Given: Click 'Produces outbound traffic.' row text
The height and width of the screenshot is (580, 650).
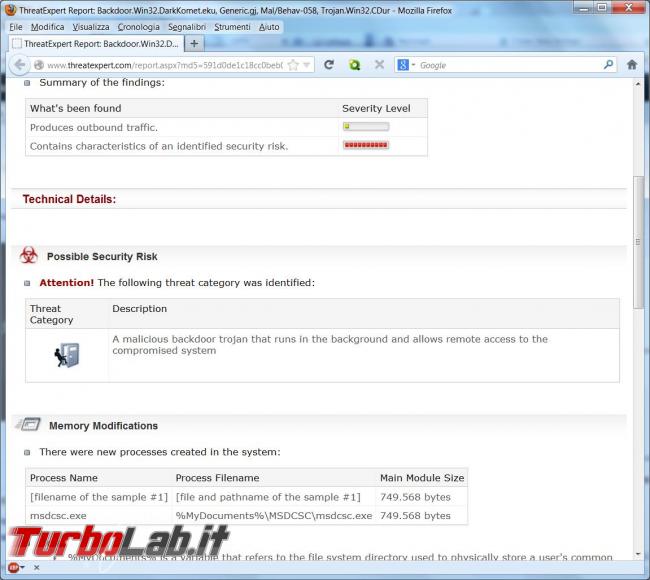Looking at the screenshot, I should [x=94, y=128].
